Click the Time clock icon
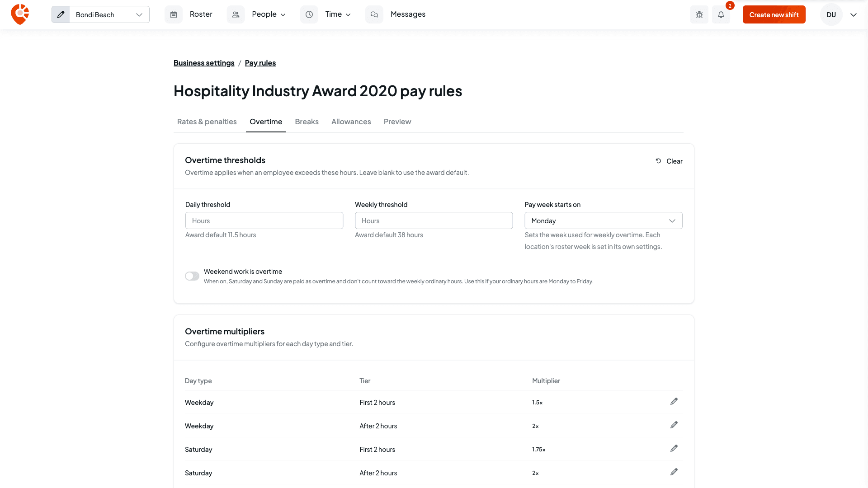This screenshot has width=868, height=488. click(x=309, y=14)
